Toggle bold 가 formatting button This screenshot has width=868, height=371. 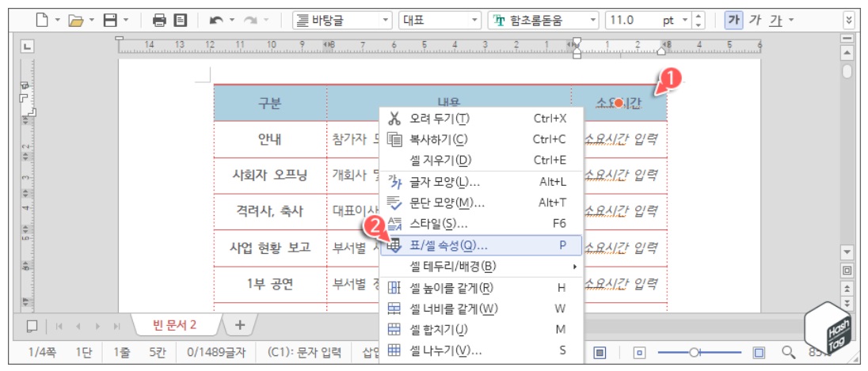(x=733, y=21)
